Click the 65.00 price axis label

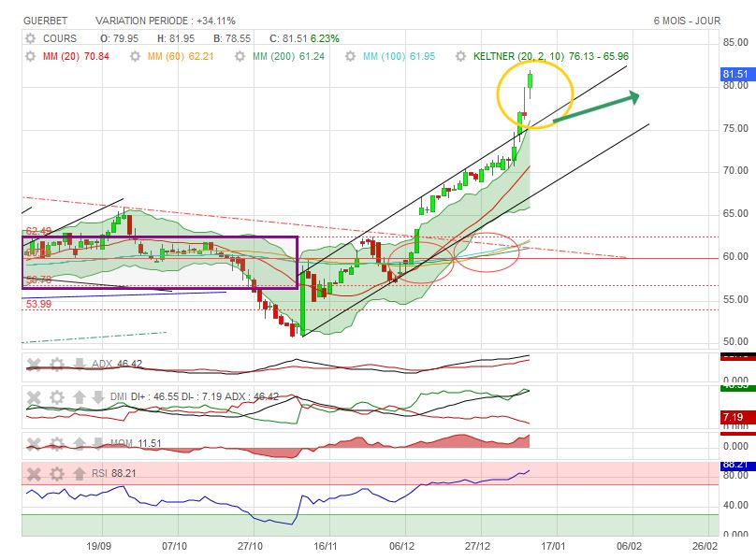coord(735,213)
